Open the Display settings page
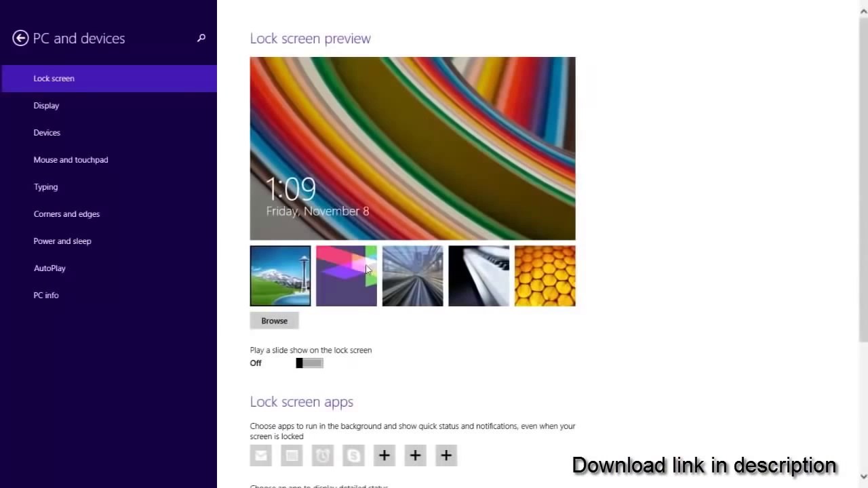 (108, 106)
